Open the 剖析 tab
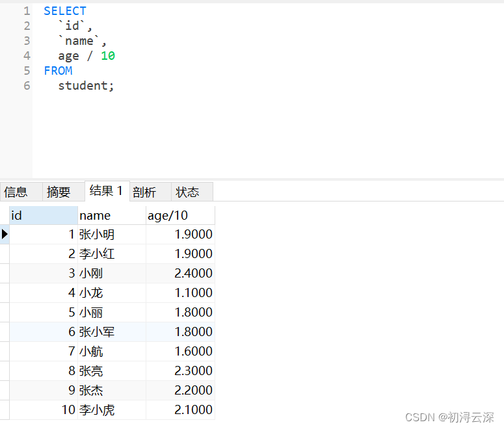 (150, 192)
